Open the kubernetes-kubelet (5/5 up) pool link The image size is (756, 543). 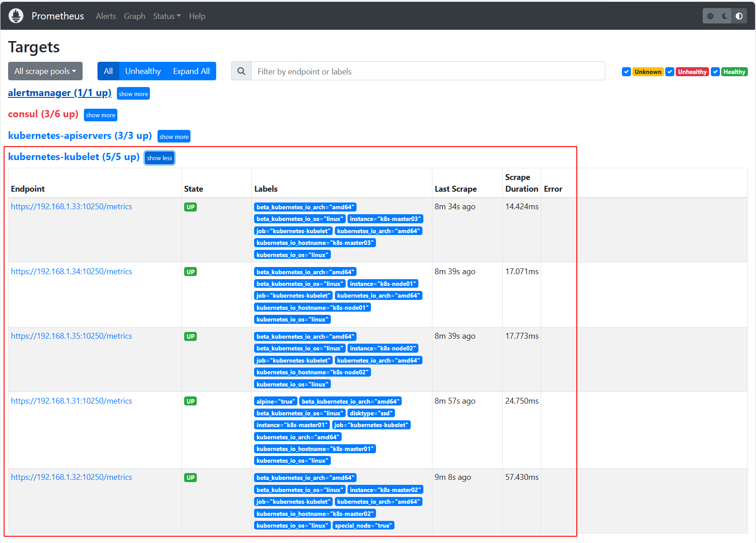pos(74,157)
